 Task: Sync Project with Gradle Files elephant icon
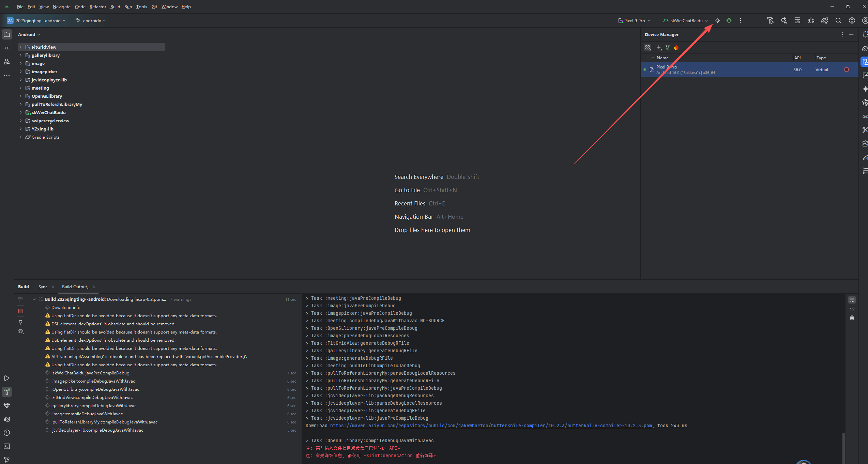(825, 20)
